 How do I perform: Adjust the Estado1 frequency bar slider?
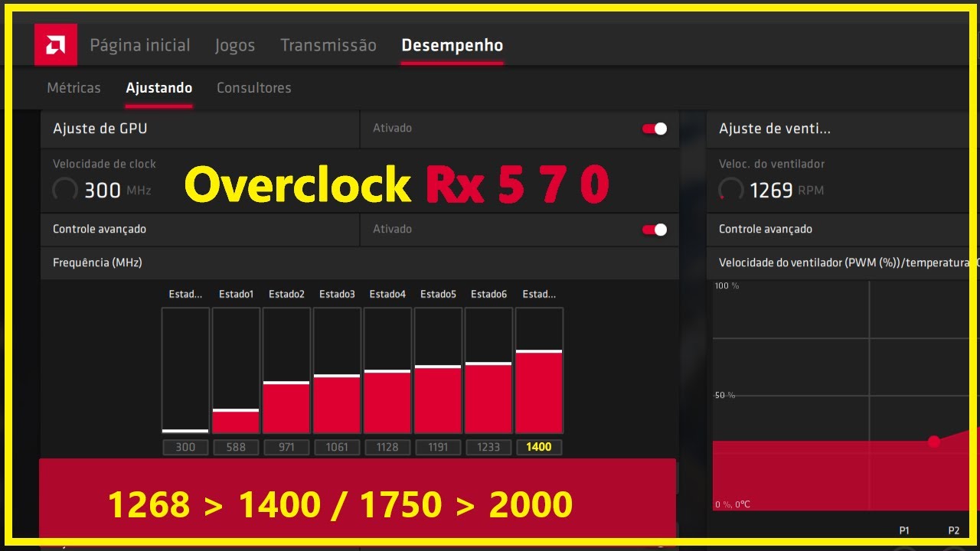coord(236,371)
